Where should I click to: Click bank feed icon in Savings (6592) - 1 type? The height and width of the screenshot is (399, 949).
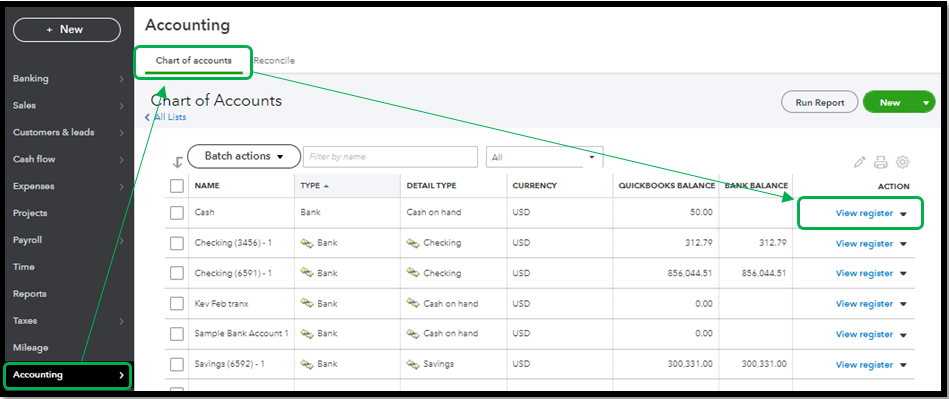pyautogui.click(x=307, y=364)
